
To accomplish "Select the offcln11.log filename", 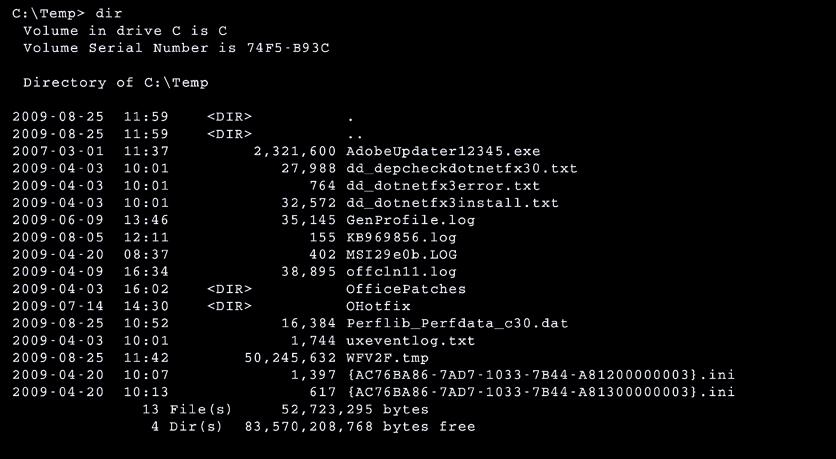I will 401,272.
